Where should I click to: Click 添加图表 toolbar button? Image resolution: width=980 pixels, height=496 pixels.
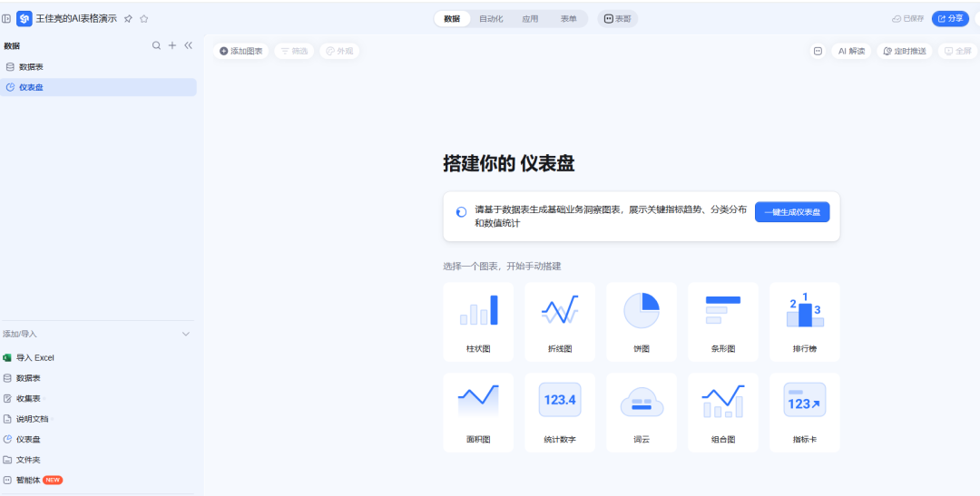(241, 51)
